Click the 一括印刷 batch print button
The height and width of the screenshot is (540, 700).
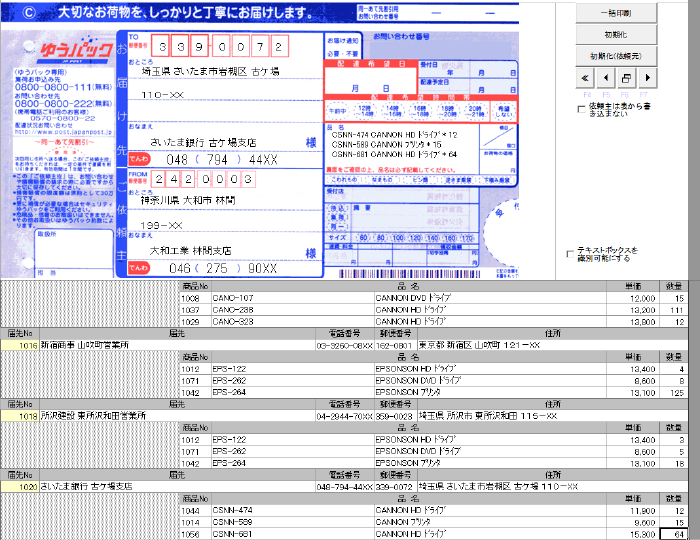pos(616,13)
